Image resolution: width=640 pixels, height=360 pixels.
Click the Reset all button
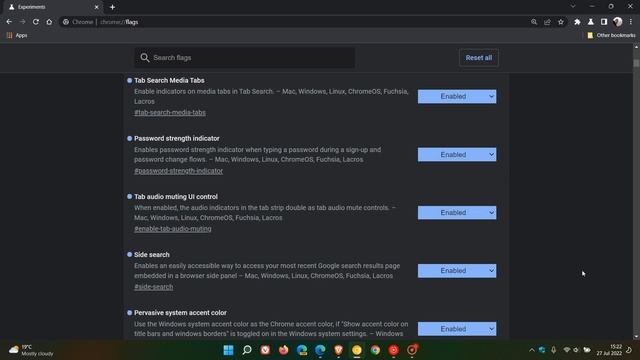coord(478,58)
